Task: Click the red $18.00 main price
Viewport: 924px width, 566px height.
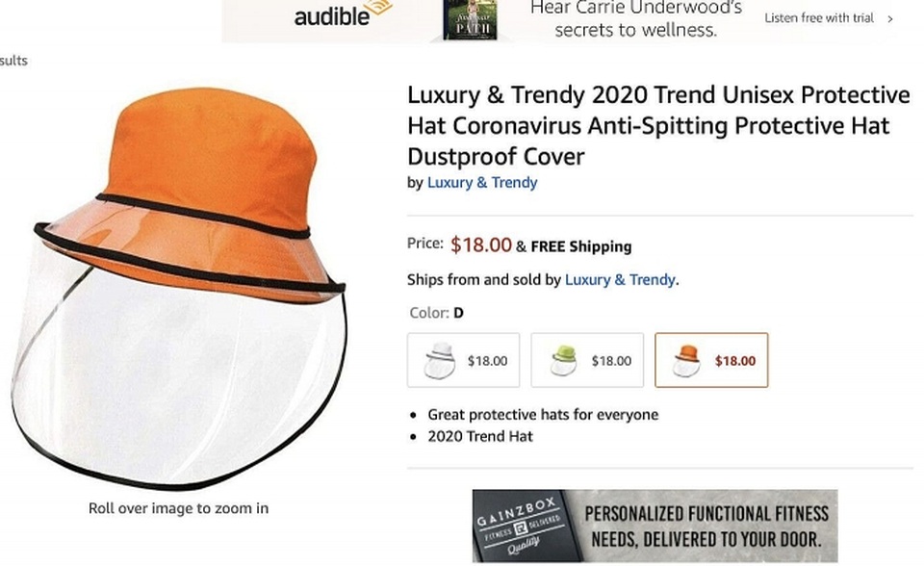Action: (x=480, y=244)
